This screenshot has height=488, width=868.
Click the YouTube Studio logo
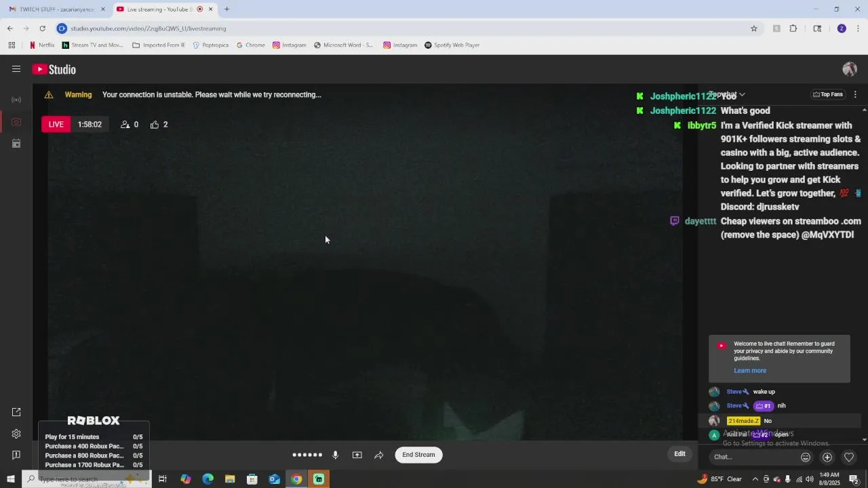pos(54,69)
